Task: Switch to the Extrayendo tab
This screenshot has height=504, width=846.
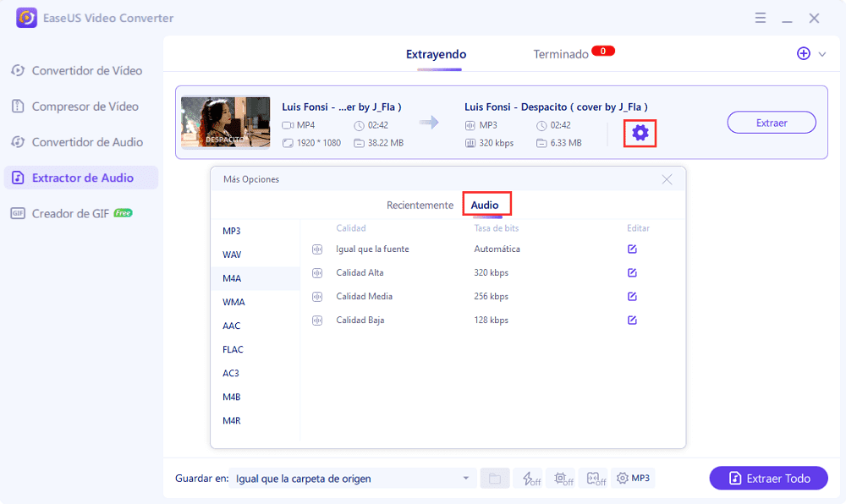Action: (x=436, y=54)
